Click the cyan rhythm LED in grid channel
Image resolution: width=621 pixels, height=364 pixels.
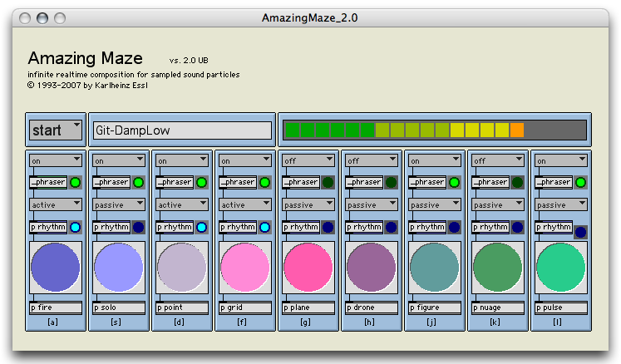(264, 228)
